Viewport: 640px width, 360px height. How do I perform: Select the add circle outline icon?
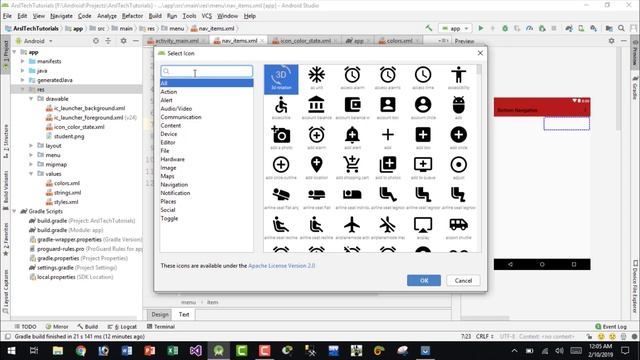tap(281, 165)
